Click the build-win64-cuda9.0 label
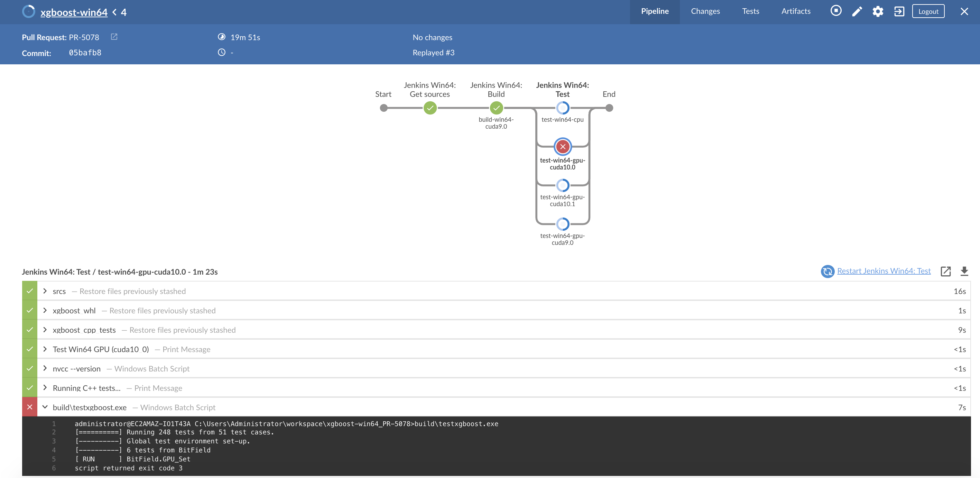This screenshot has height=478, width=980. pyautogui.click(x=496, y=123)
